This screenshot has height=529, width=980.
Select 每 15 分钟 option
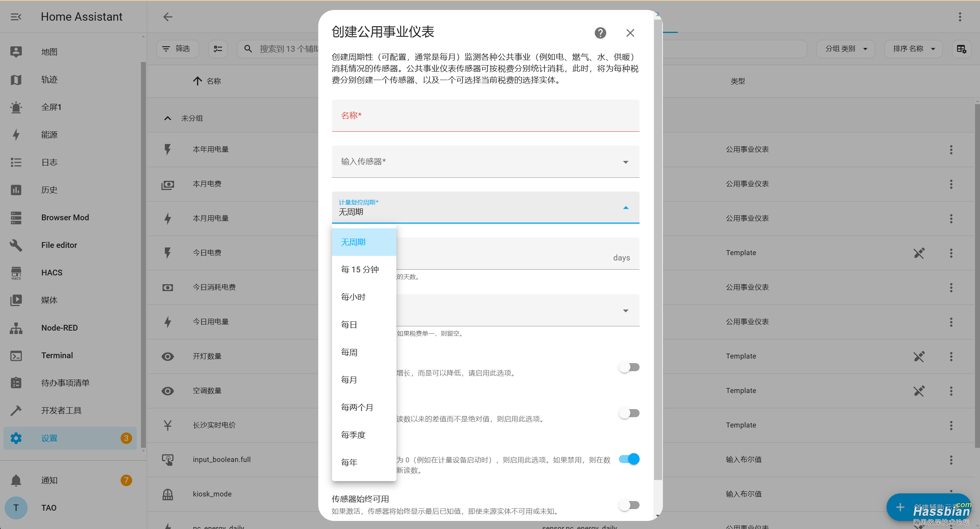tap(364, 270)
